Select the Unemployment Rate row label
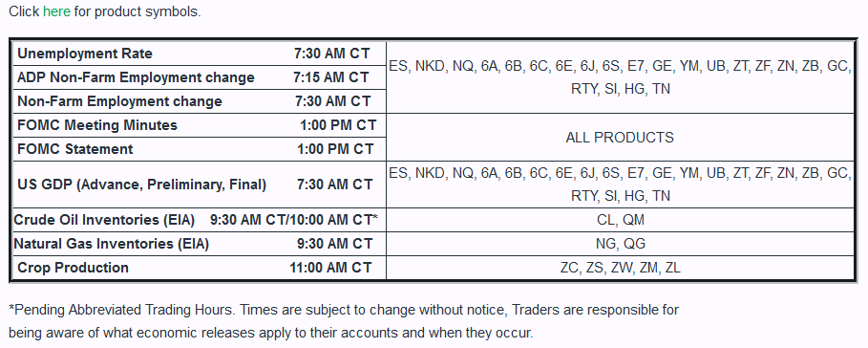This screenshot has height=348, width=868. point(85,54)
